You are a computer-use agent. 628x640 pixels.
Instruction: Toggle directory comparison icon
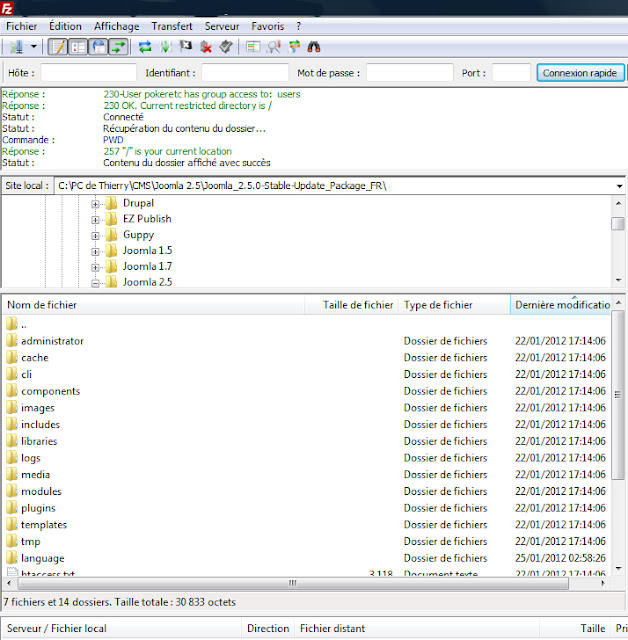click(274, 47)
